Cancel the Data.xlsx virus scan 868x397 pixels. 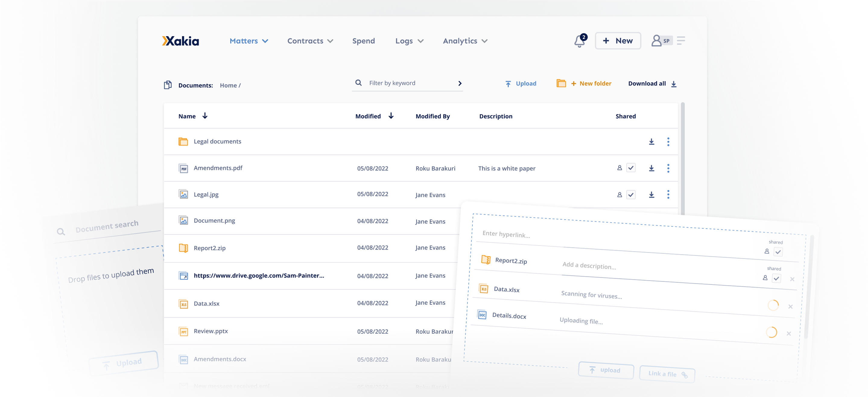click(790, 307)
